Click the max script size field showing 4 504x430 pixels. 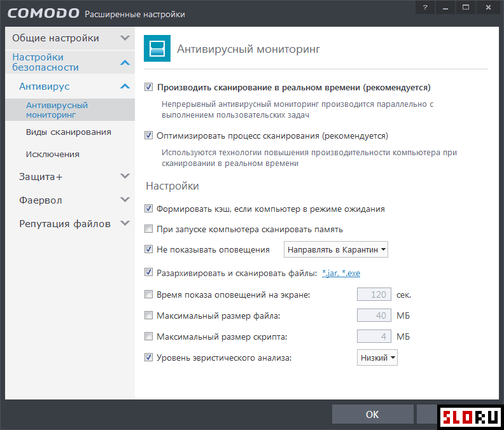click(374, 336)
